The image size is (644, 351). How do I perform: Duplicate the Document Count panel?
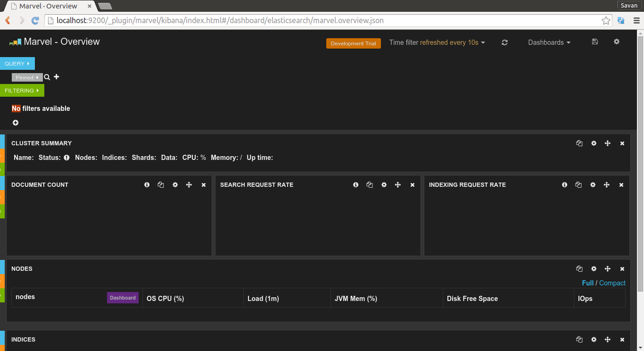click(161, 185)
